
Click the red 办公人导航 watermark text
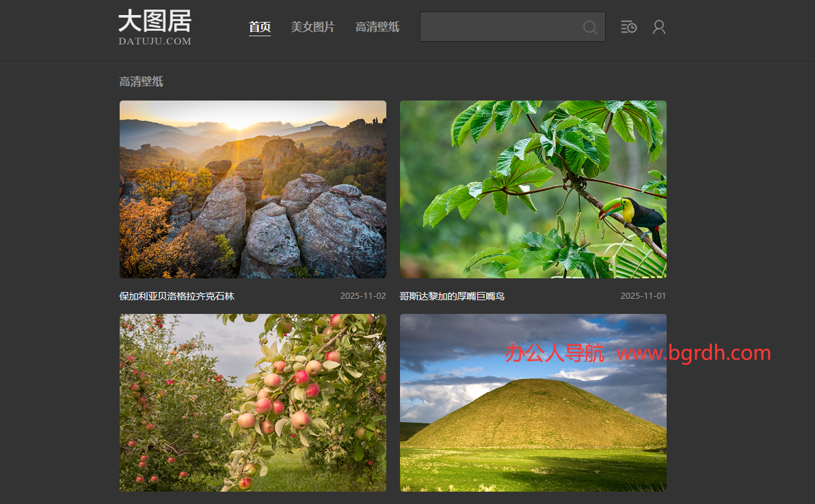coord(555,353)
